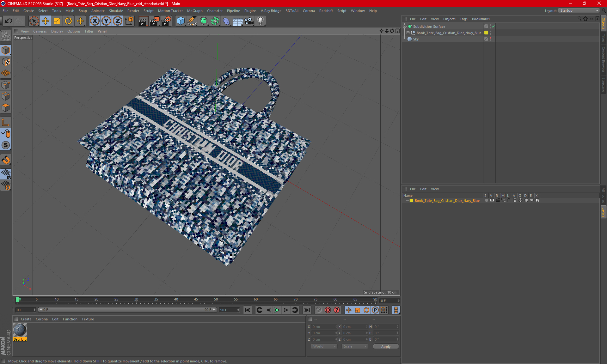Open the Scale mode dropdown
Image resolution: width=607 pixels, height=364 pixels.
point(355,347)
